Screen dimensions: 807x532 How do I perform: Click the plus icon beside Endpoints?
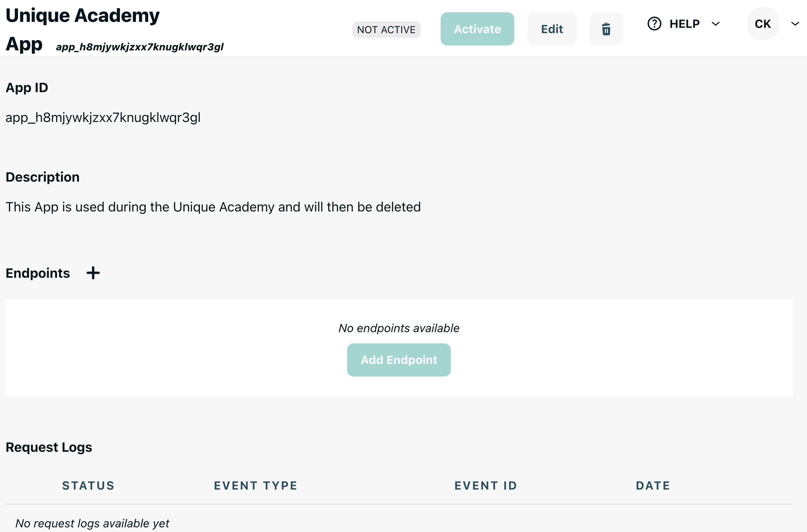click(93, 273)
